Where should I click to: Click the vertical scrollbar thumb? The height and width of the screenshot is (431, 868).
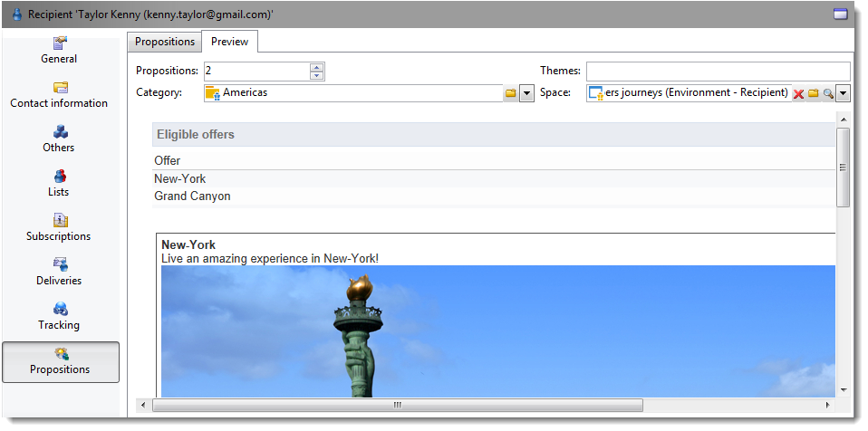coord(844,168)
